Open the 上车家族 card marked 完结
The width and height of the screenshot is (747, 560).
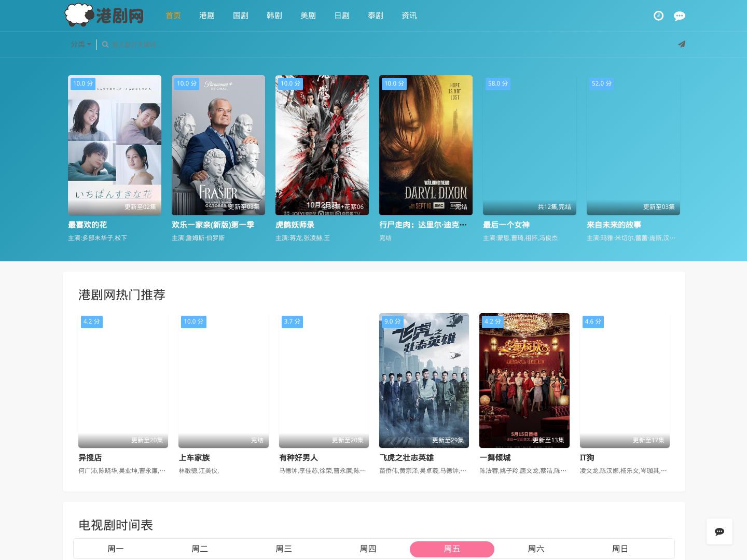[x=224, y=381]
